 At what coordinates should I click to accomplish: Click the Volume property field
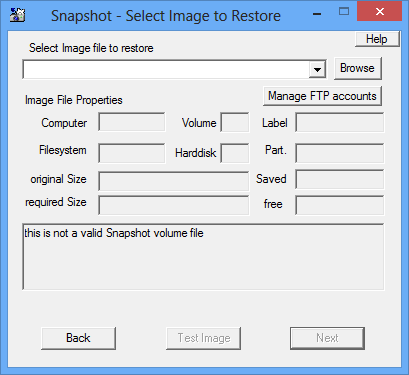point(235,122)
